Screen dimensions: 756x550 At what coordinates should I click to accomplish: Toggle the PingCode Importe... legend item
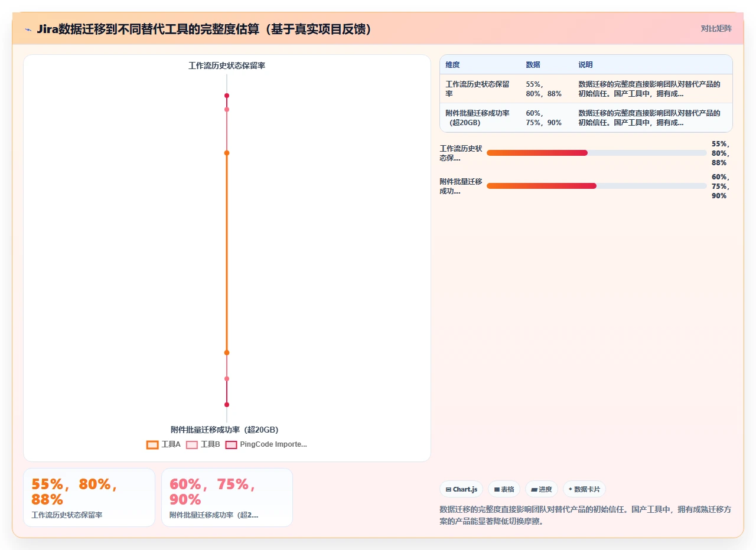266,444
